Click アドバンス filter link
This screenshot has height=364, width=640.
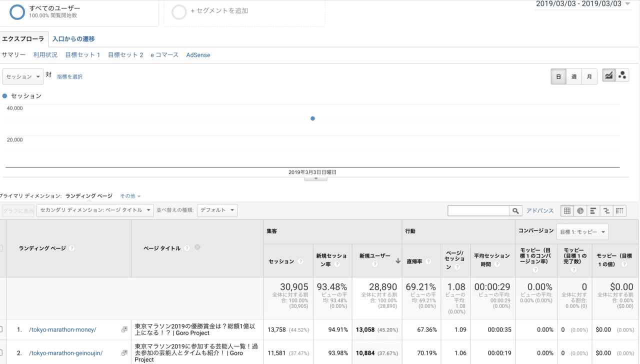click(x=540, y=211)
